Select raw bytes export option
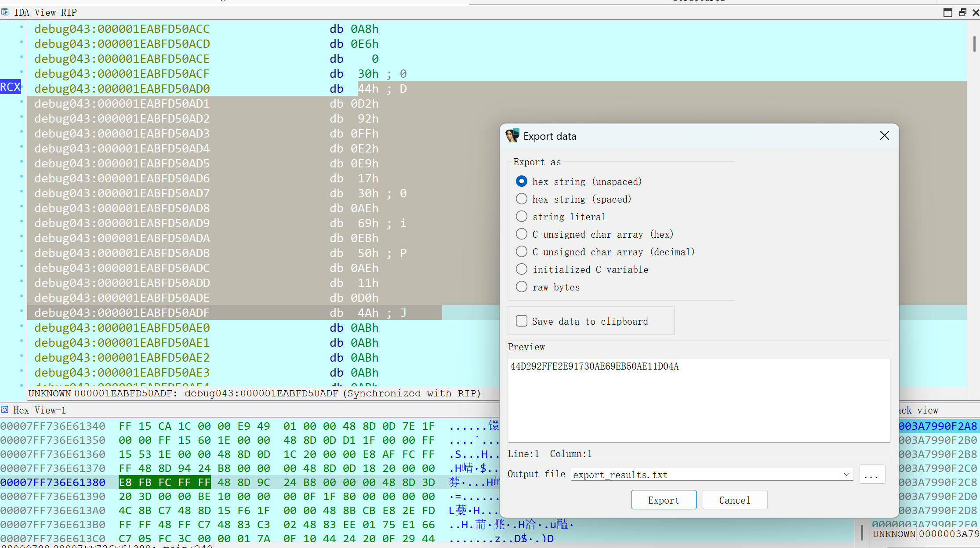The width and height of the screenshot is (980, 548). [522, 287]
